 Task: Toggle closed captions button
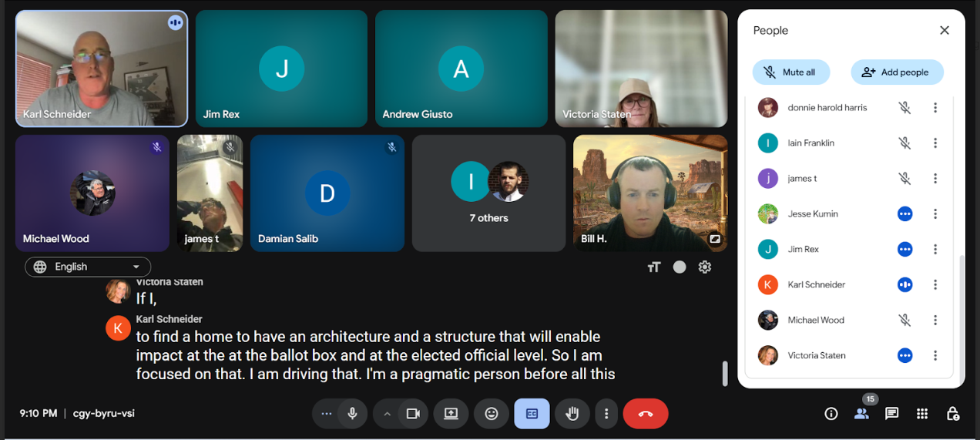click(532, 414)
